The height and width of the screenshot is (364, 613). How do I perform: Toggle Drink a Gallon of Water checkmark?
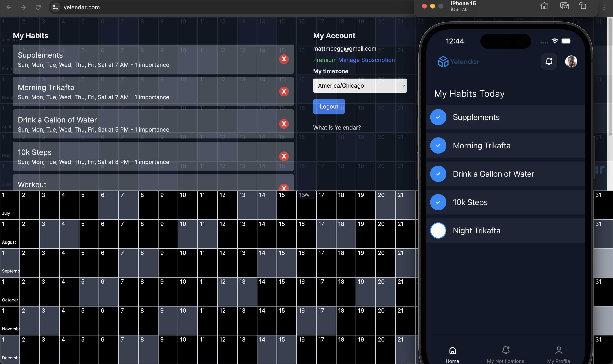tap(438, 174)
